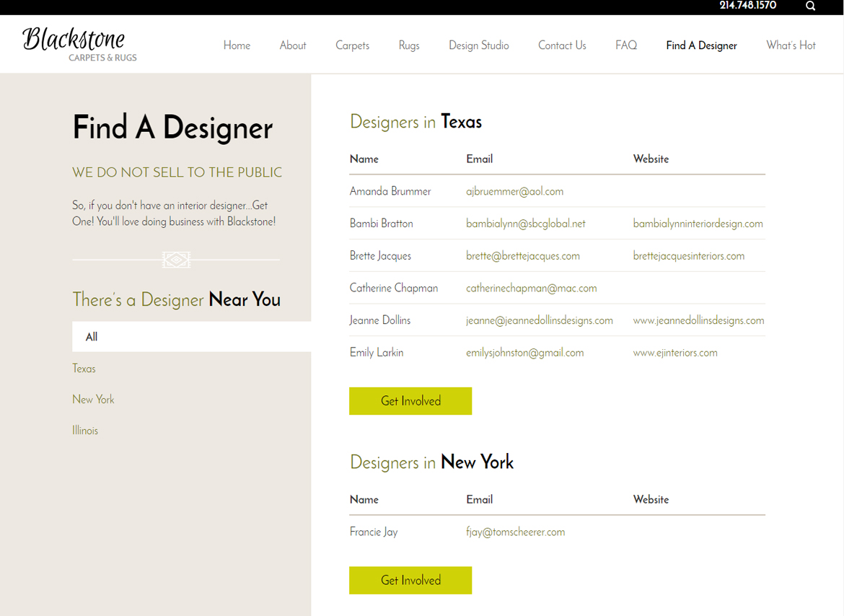Email brette@brettejacques.com
Screen dimensions: 844x616
click(x=523, y=256)
